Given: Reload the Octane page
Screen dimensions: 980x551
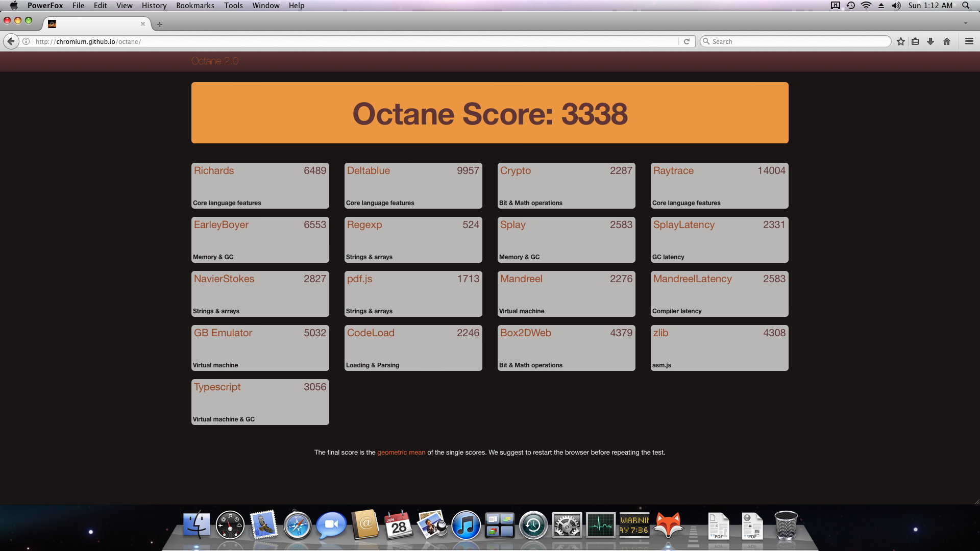Looking at the screenshot, I should (x=687, y=41).
